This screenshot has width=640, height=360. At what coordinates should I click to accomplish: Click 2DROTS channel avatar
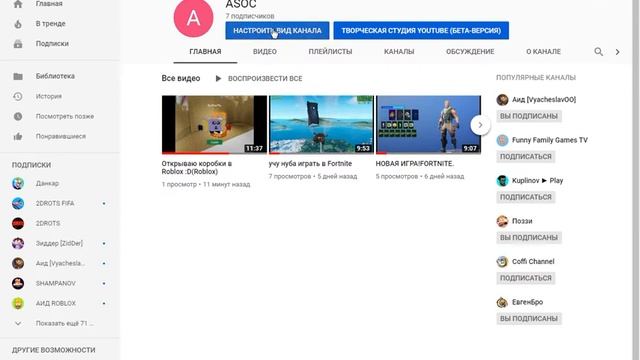pos(18,223)
